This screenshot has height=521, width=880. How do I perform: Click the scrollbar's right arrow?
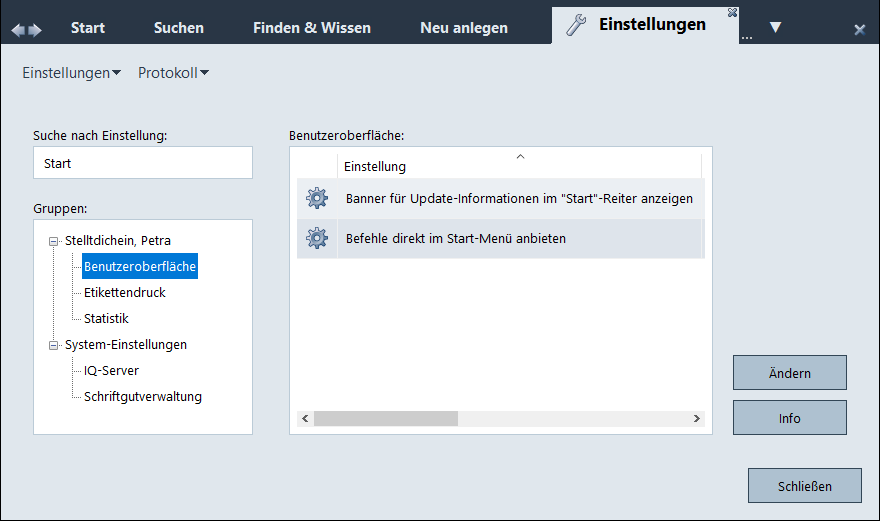699,418
